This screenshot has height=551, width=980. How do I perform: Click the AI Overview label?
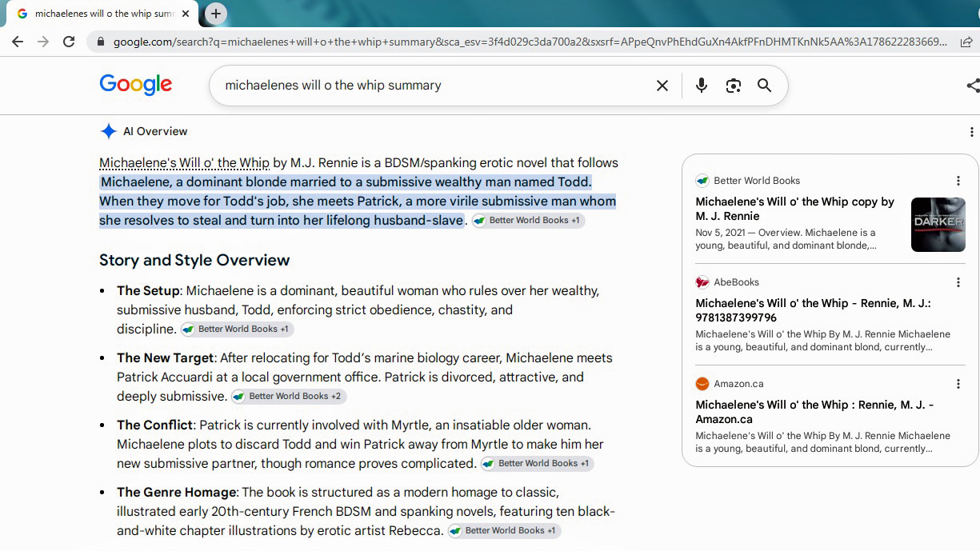coord(155,131)
